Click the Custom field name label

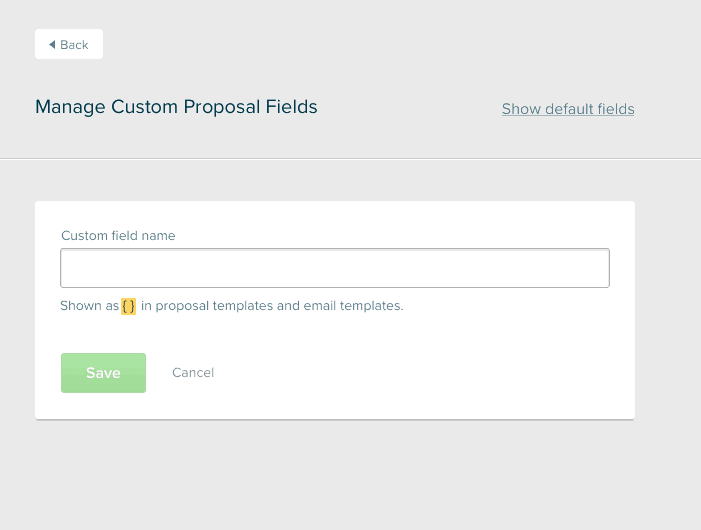tap(118, 236)
